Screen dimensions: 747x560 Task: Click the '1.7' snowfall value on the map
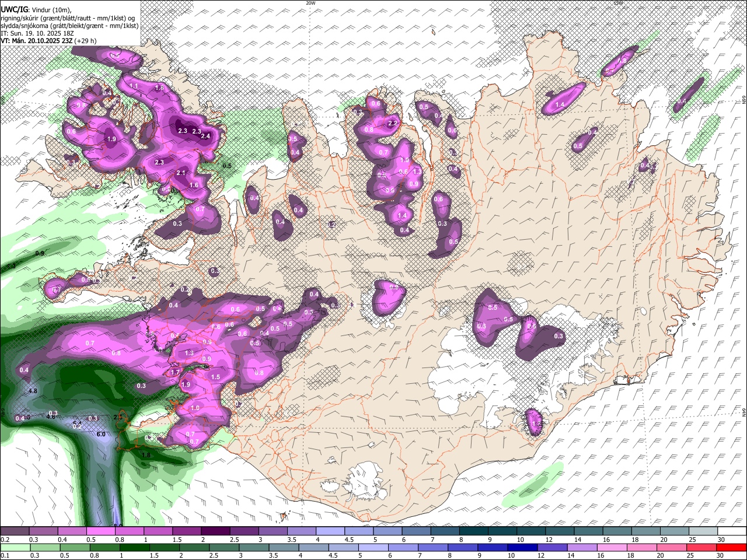pos(175,372)
